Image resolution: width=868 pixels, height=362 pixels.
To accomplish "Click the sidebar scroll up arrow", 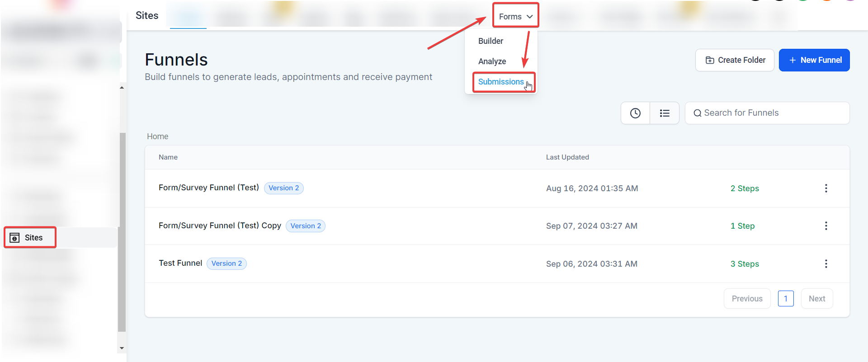I will pos(122,87).
